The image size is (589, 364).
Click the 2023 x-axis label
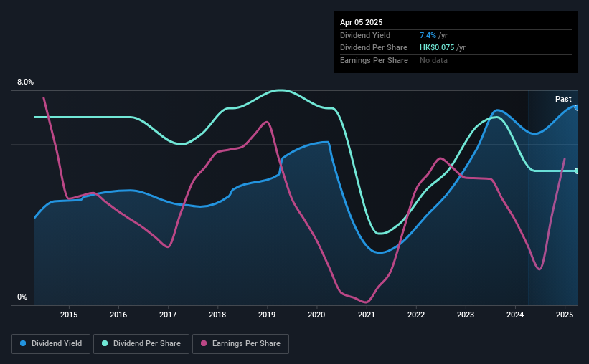466,315
